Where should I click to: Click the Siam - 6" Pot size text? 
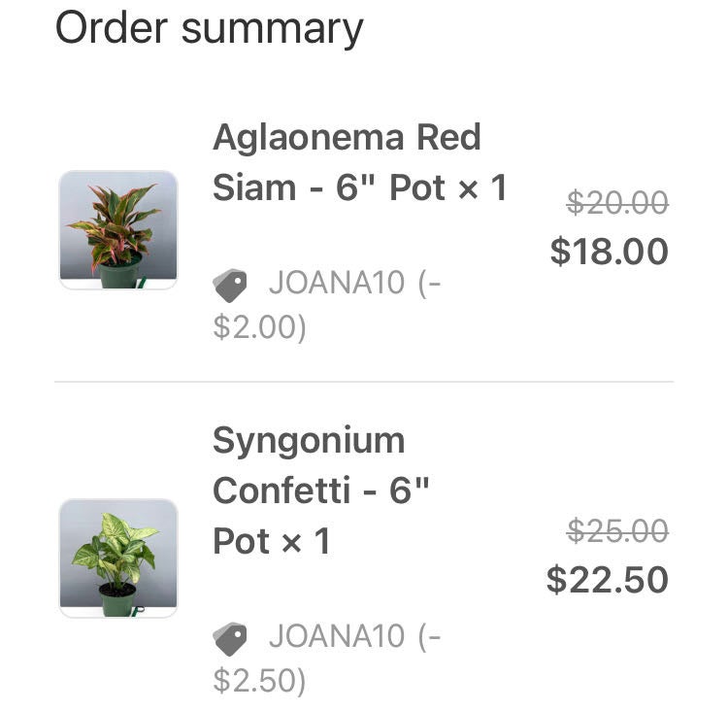[329, 187]
